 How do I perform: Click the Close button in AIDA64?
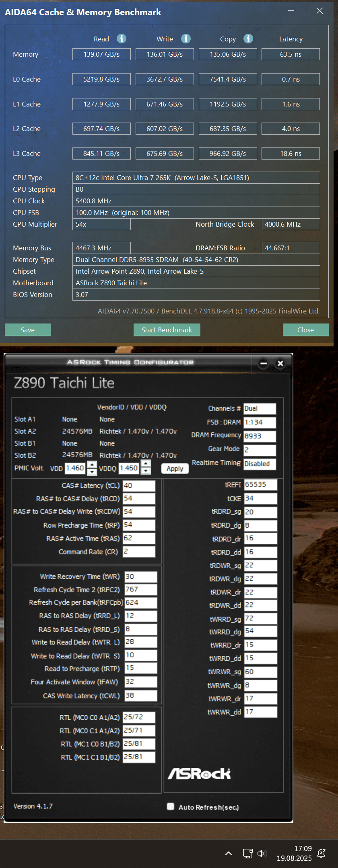click(306, 330)
